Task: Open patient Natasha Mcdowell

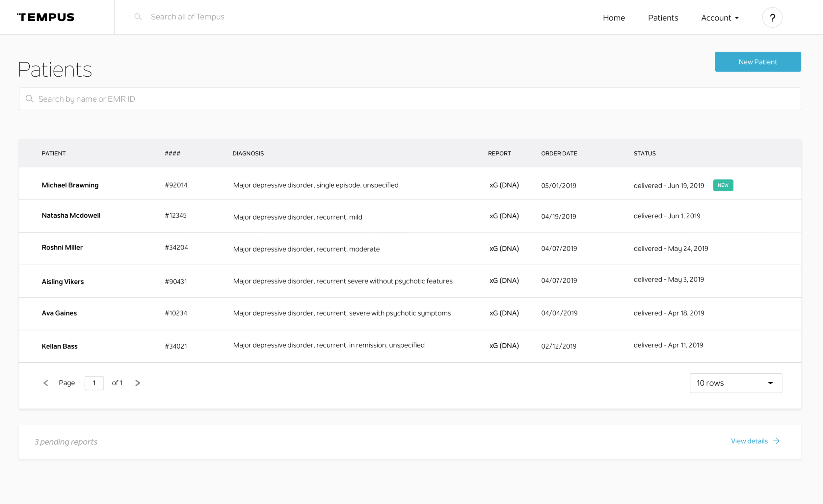Action: coord(71,215)
